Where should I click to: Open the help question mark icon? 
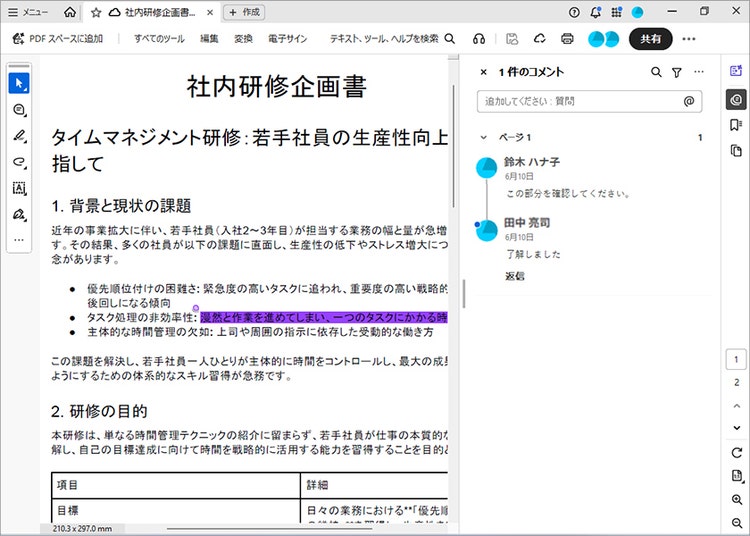pyautogui.click(x=574, y=12)
